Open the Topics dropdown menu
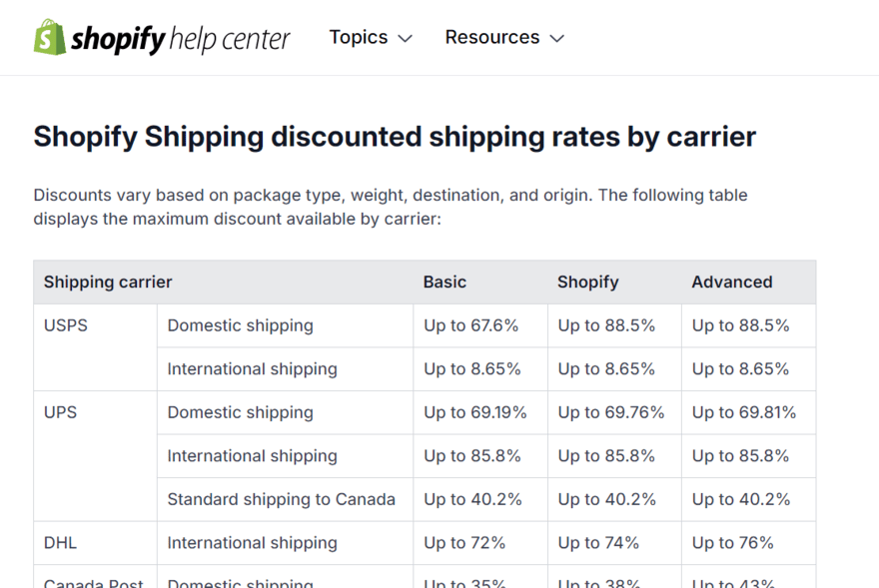879x588 pixels. (x=358, y=37)
